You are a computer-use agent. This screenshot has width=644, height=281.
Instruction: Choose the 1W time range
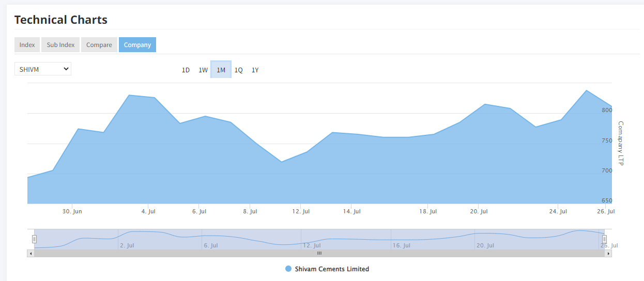203,70
